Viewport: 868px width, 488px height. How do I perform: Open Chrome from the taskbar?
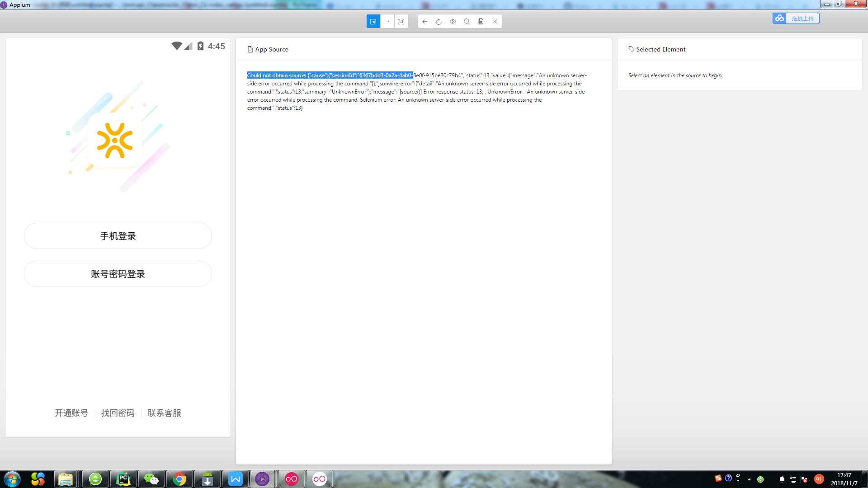[179, 479]
